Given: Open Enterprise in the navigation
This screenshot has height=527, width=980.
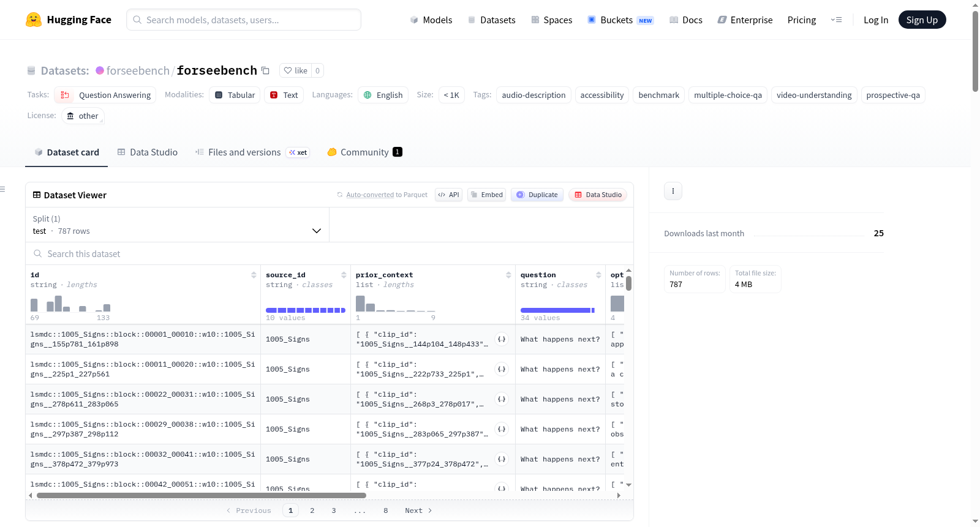Looking at the screenshot, I should tap(745, 20).
